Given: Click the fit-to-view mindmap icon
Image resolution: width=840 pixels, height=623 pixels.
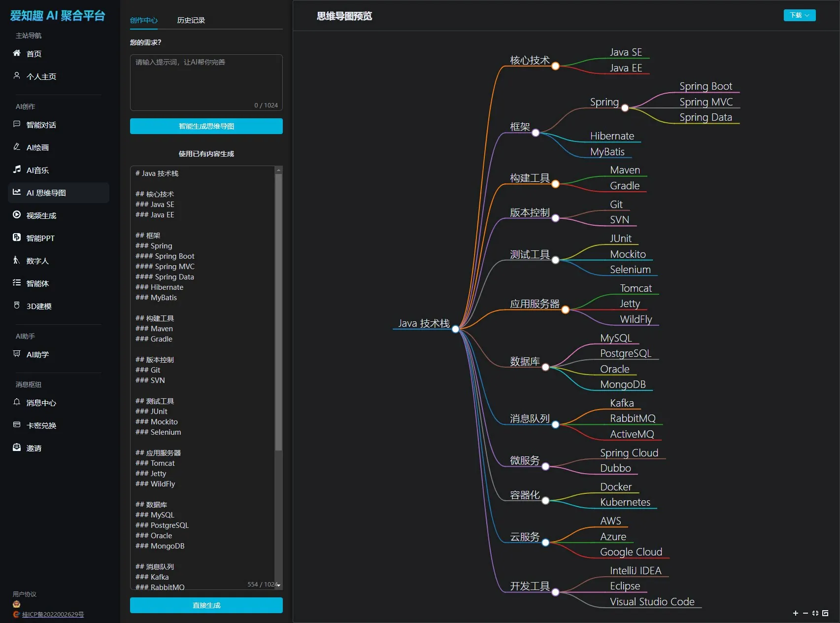Looking at the screenshot, I should (815, 613).
